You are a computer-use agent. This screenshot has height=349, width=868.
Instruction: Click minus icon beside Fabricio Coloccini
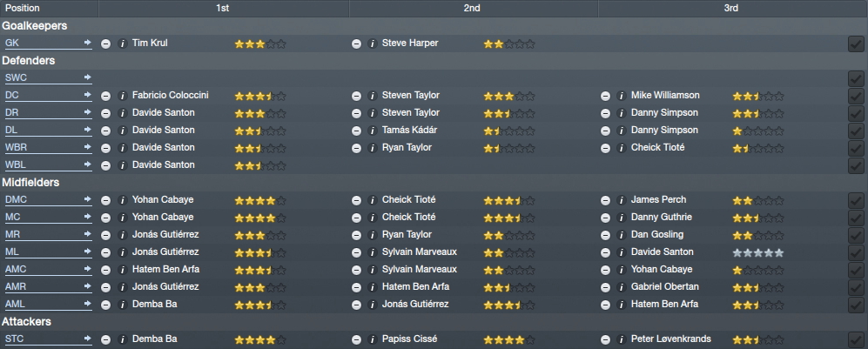point(105,96)
